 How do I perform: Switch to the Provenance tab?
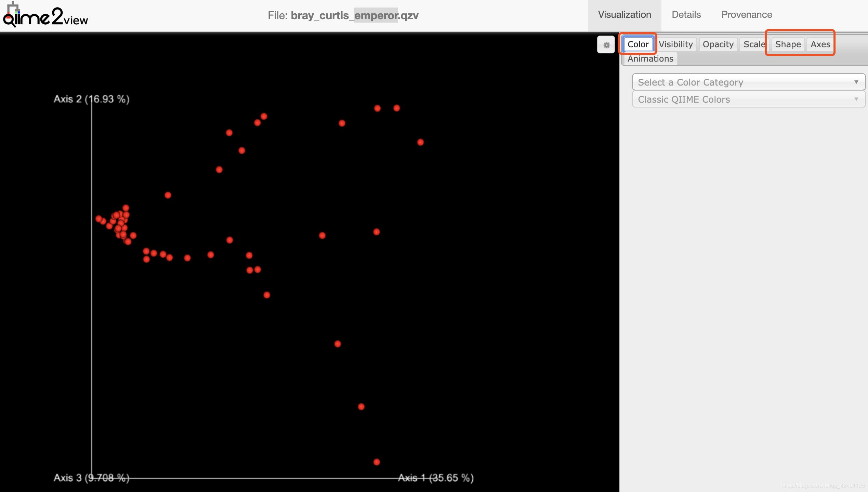747,15
